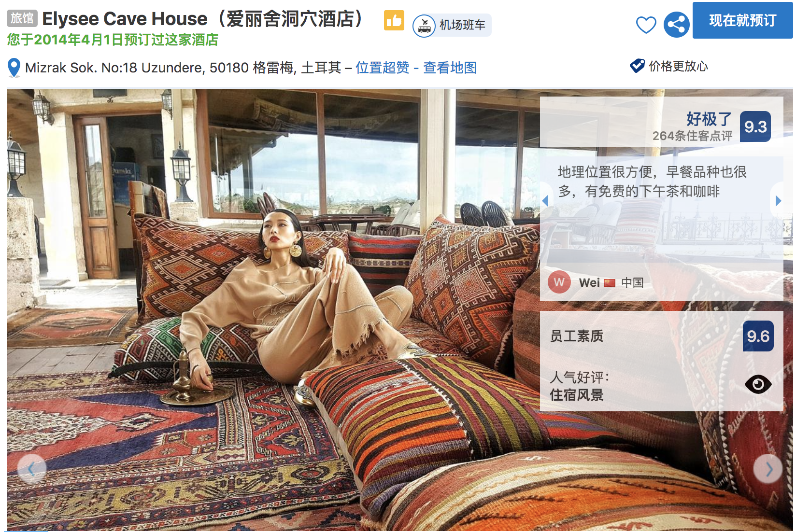
Task: Click reviewer Wei's avatar circle
Action: 559,282
